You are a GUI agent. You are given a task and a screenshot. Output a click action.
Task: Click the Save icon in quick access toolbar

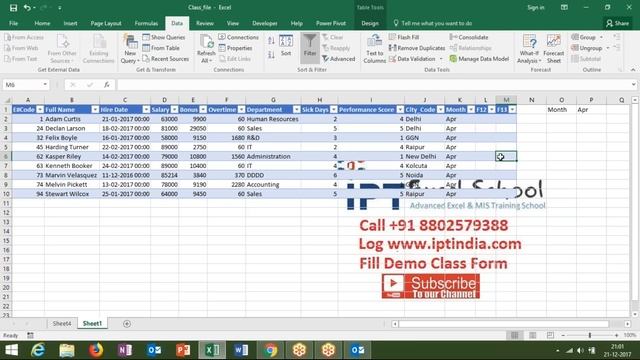(13, 8)
